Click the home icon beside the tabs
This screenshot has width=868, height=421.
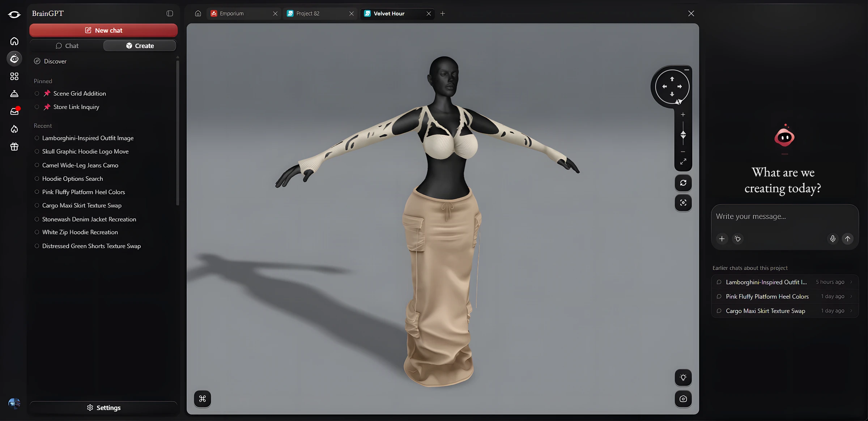click(198, 13)
